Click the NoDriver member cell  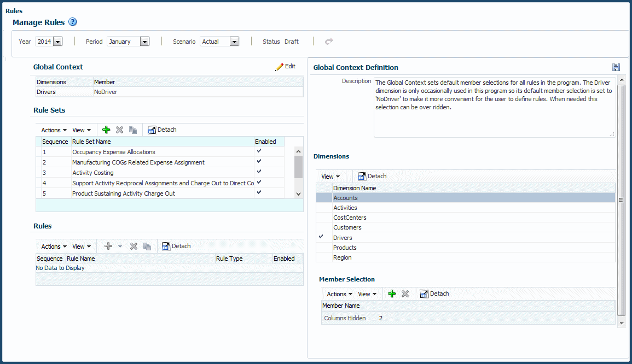198,92
